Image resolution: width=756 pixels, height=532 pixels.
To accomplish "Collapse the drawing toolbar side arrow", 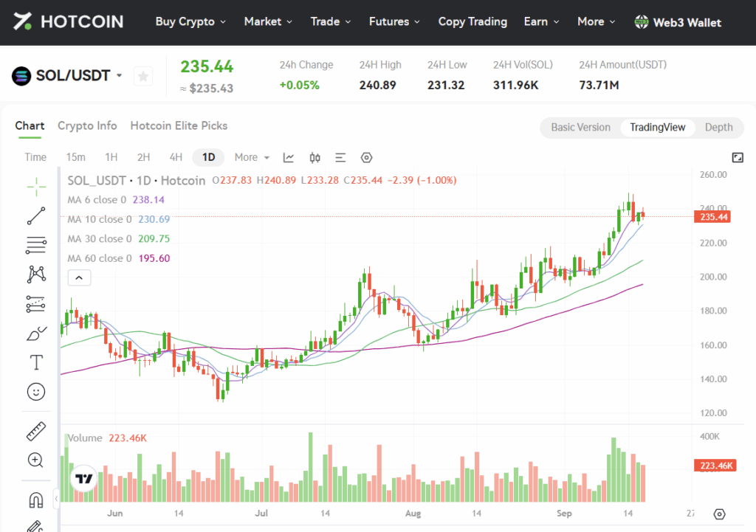I will [56, 499].
